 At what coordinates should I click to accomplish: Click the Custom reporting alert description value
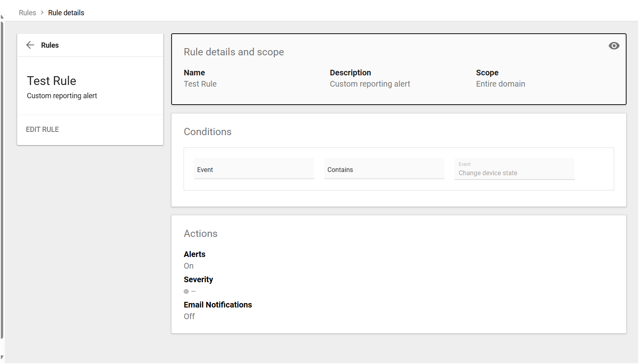click(370, 84)
